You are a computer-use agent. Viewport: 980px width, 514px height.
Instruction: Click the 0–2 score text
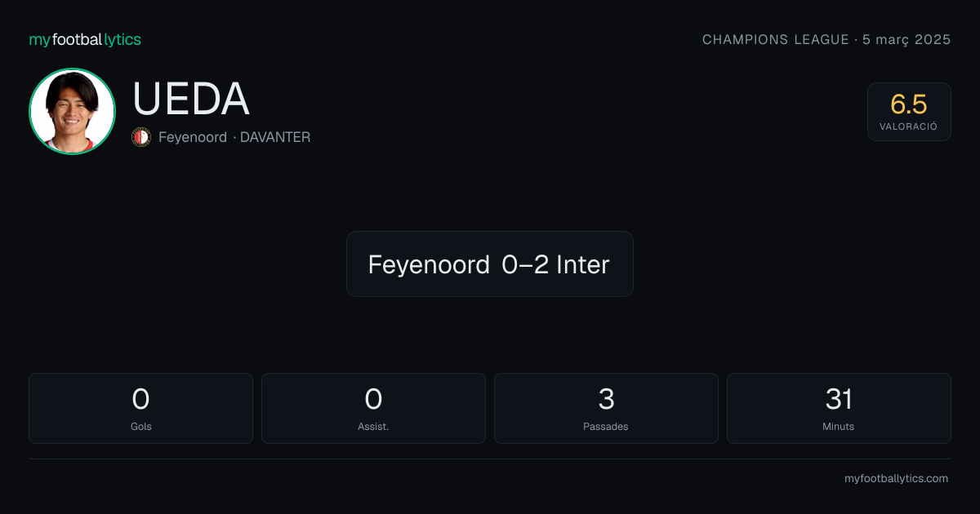coord(525,264)
